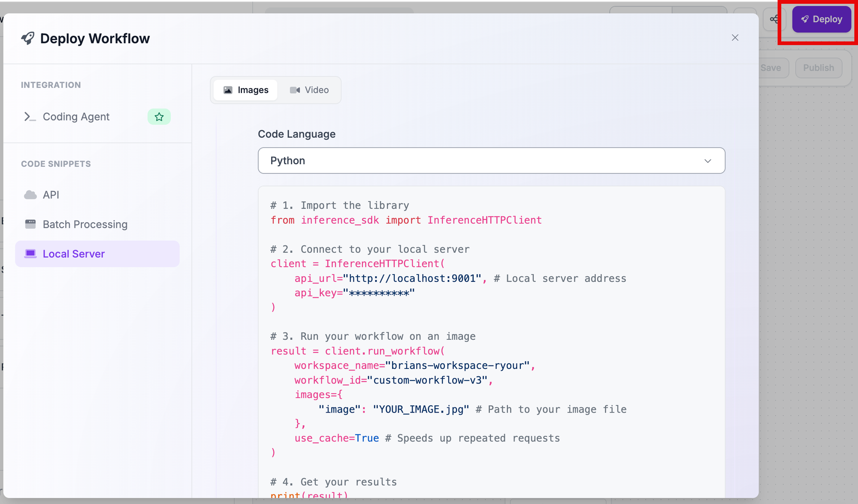Click the rocket icon in dialog title
Viewport: 858px width, 504px height.
click(28, 38)
